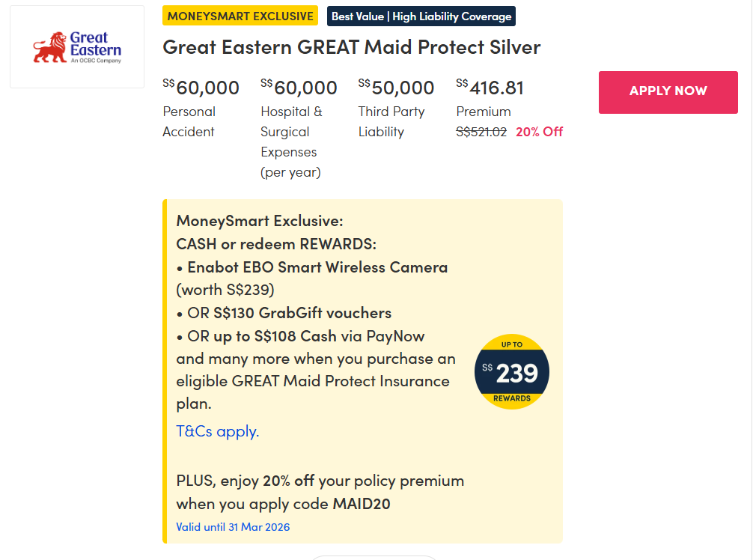The width and height of the screenshot is (753, 560).
Task: Click the Enabot EBO Smart Wireless Camera text
Action: (x=317, y=267)
